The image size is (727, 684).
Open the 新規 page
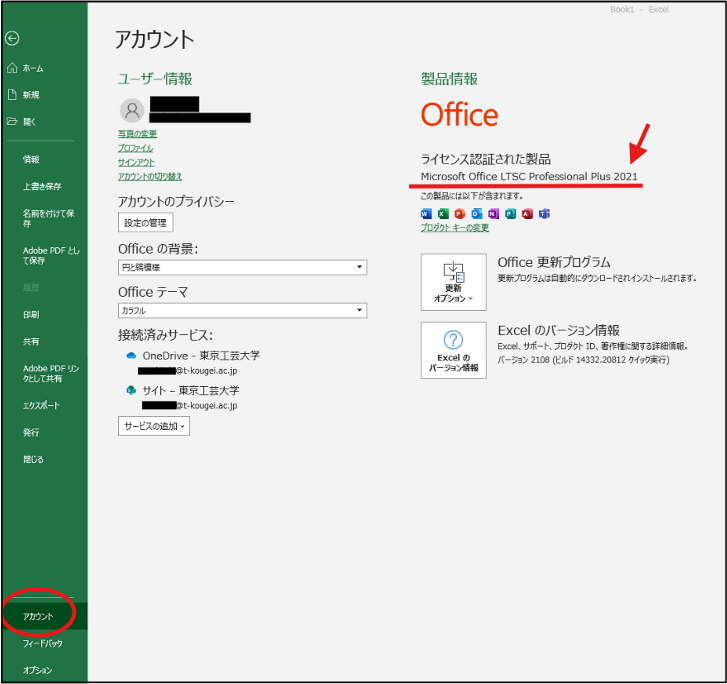pyautogui.click(x=24, y=95)
